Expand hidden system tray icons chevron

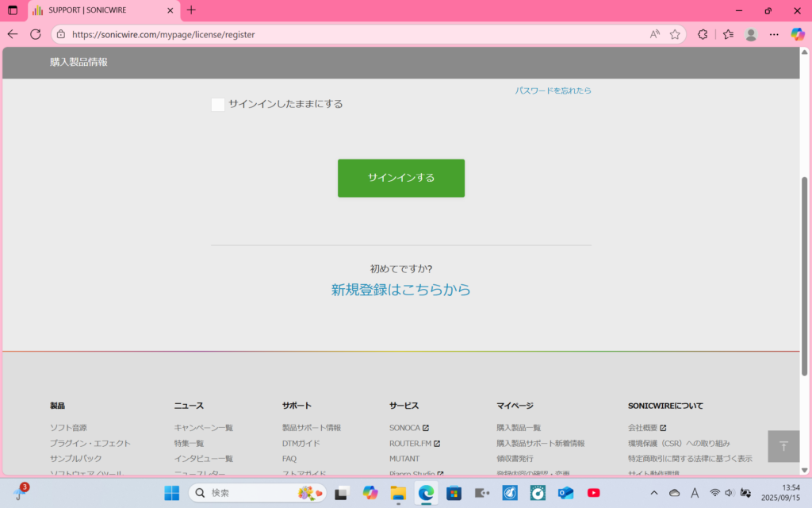[655, 493]
